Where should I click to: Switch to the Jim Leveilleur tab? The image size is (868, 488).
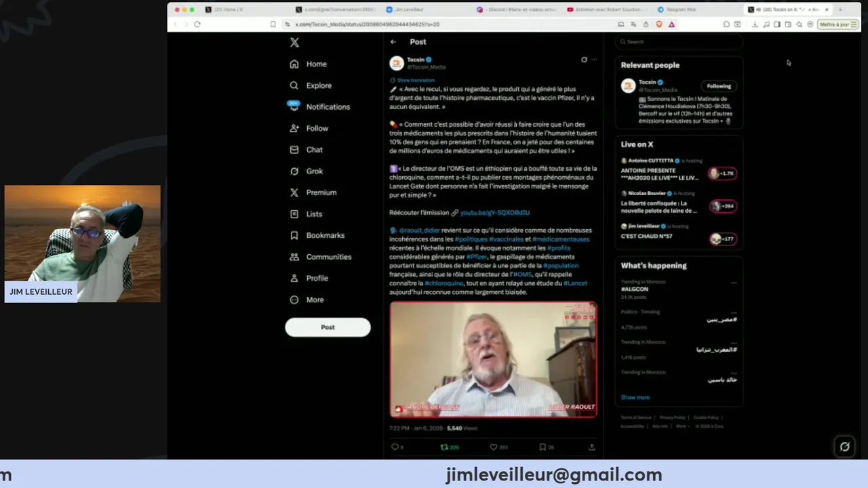(x=425, y=9)
